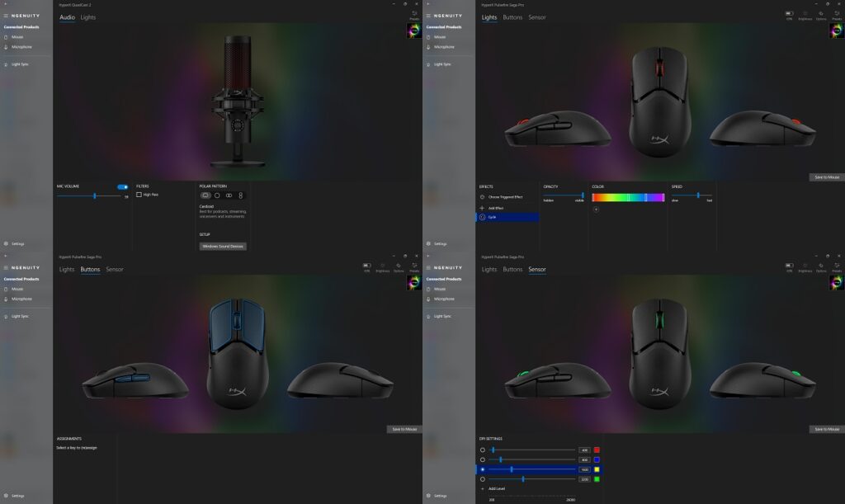Open Brightness icon in Sensor tab window
Screen dimensions: 845x504
tap(805, 267)
